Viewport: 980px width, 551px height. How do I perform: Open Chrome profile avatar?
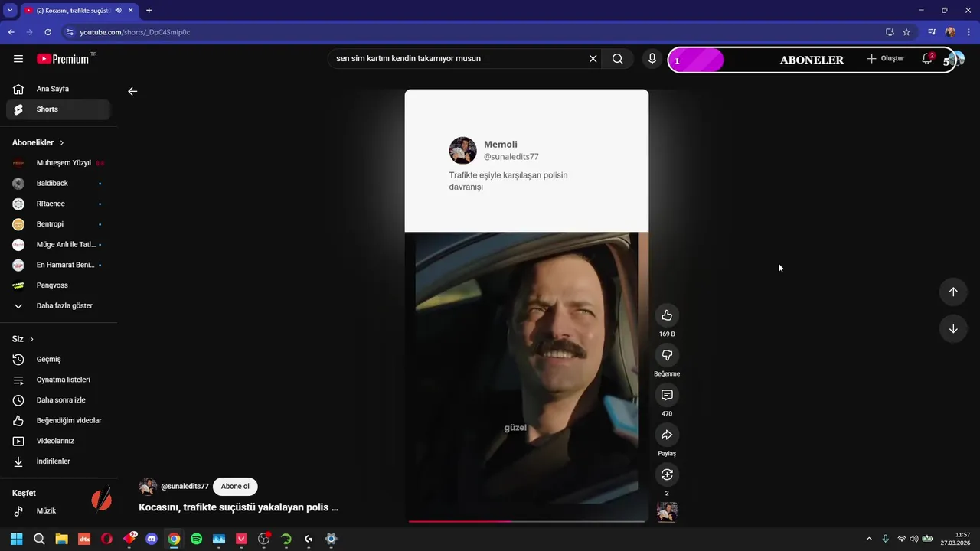coord(950,32)
